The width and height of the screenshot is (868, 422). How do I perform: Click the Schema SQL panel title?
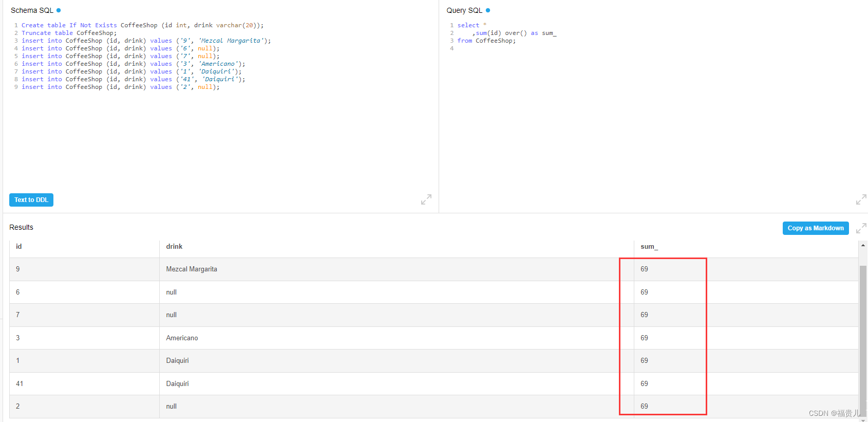pos(32,10)
